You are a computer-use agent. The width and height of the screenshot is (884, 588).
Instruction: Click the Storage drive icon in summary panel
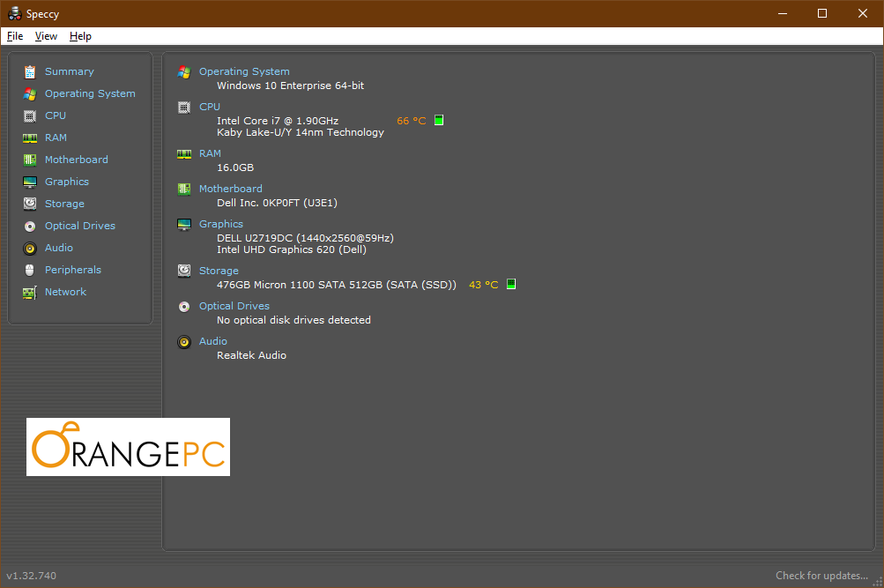point(184,271)
